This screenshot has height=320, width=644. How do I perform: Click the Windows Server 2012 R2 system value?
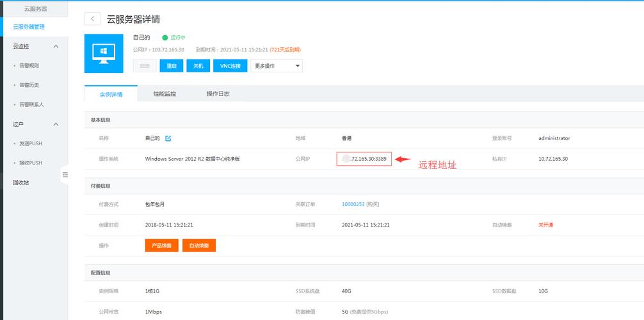193,159
